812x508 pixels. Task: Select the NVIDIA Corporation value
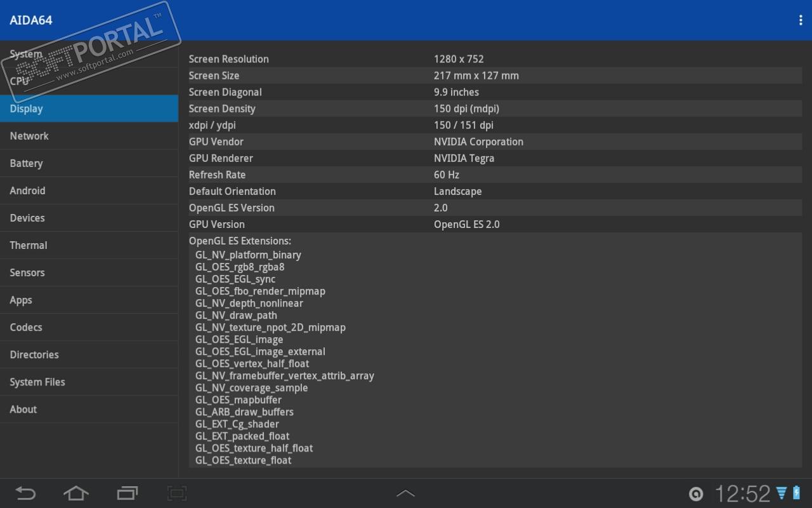(478, 142)
